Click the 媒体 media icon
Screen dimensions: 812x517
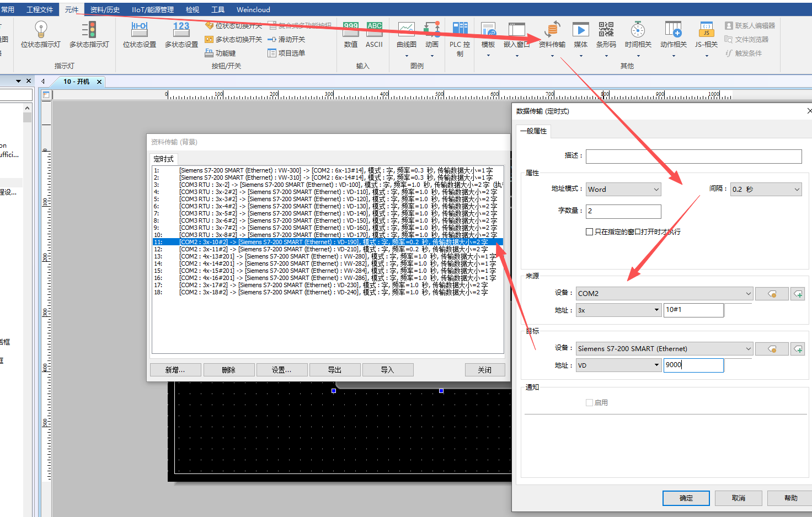[581, 35]
